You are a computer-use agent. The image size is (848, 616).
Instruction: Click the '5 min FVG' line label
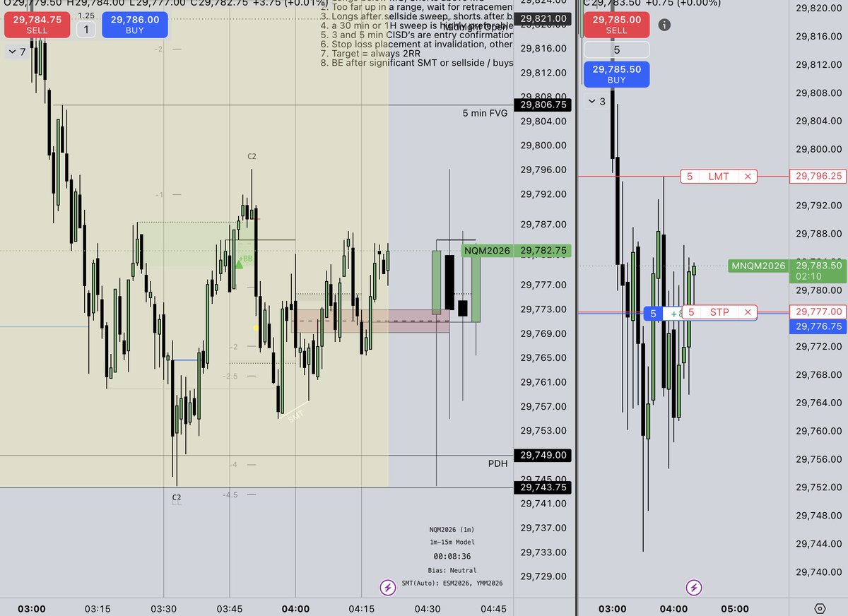[485, 113]
